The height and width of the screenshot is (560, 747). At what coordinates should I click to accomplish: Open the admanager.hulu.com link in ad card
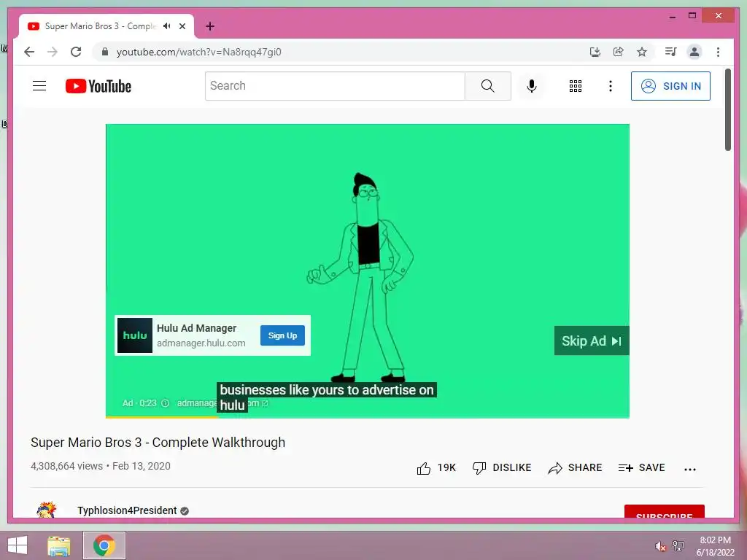tap(201, 343)
